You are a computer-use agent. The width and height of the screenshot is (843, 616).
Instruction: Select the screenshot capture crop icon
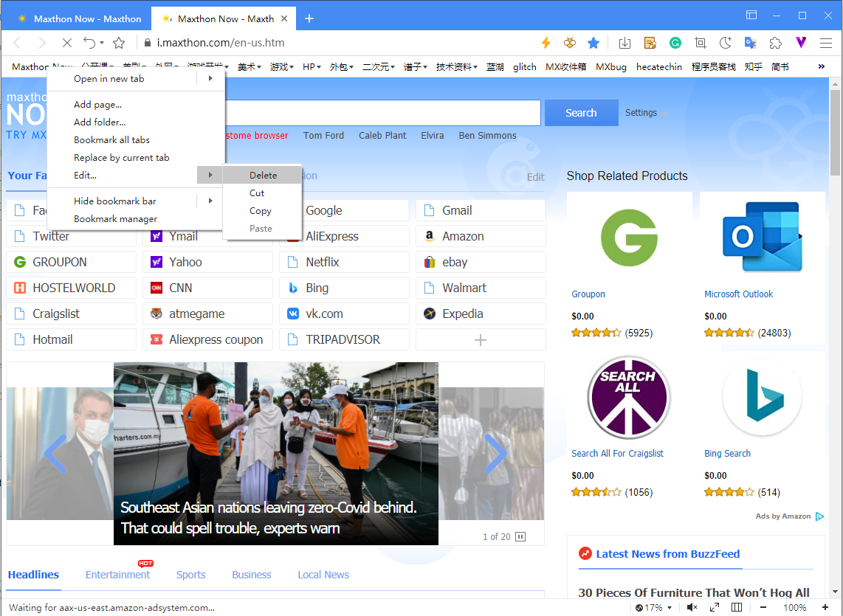(x=700, y=43)
